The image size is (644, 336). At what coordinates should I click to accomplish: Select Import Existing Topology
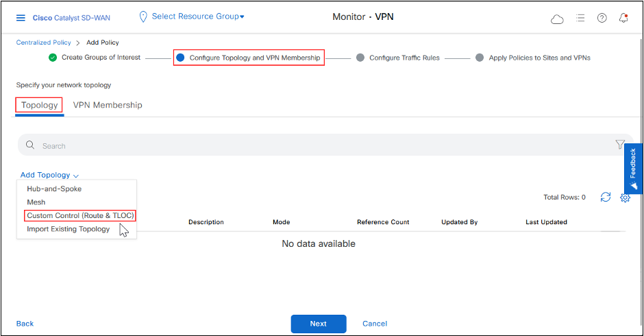(69, 229)
